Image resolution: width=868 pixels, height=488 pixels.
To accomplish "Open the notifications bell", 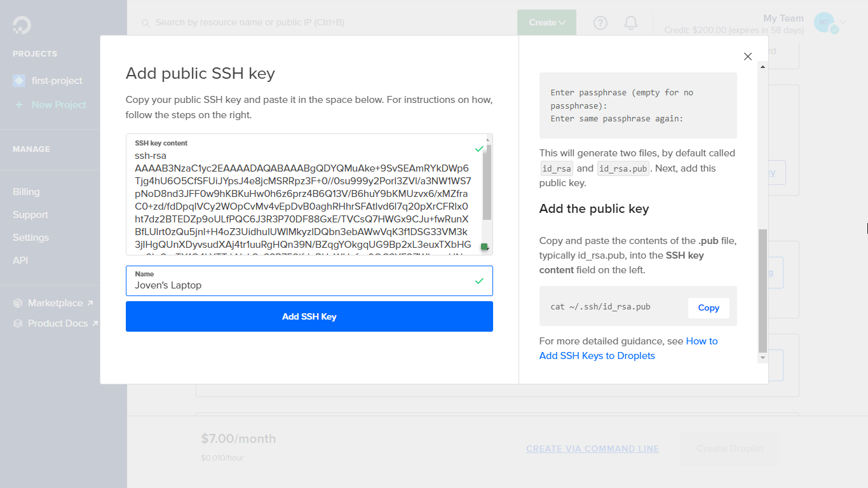I will coord(630,23).
